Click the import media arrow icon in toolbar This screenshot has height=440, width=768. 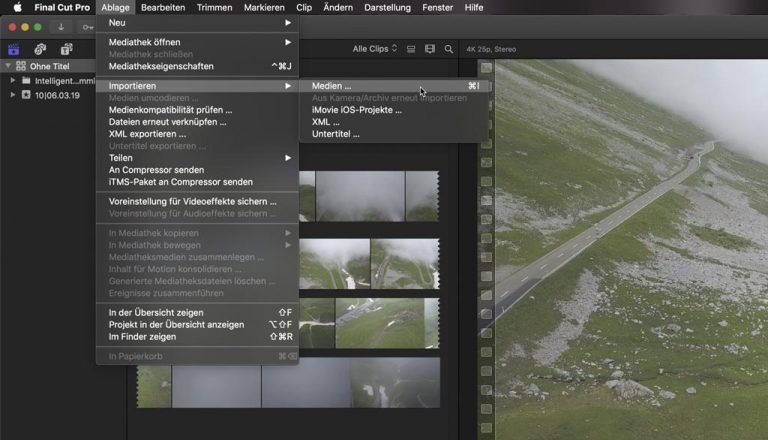pyautogui.click(x=61, y=27)
